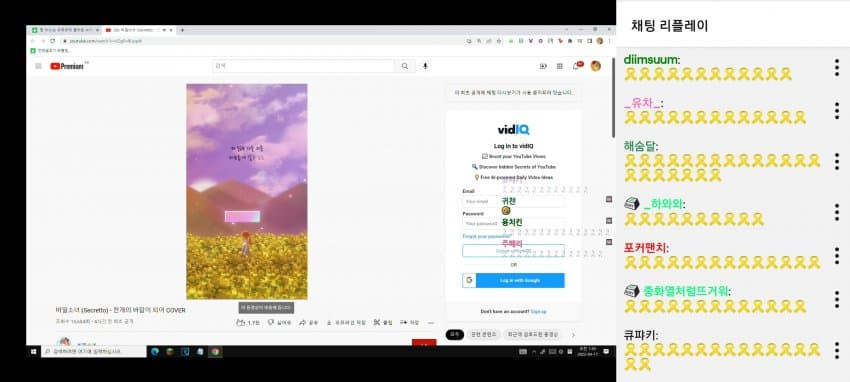Open the more actions ellipsis below video
Screen dimensions: 850x382
pos(431,322)
